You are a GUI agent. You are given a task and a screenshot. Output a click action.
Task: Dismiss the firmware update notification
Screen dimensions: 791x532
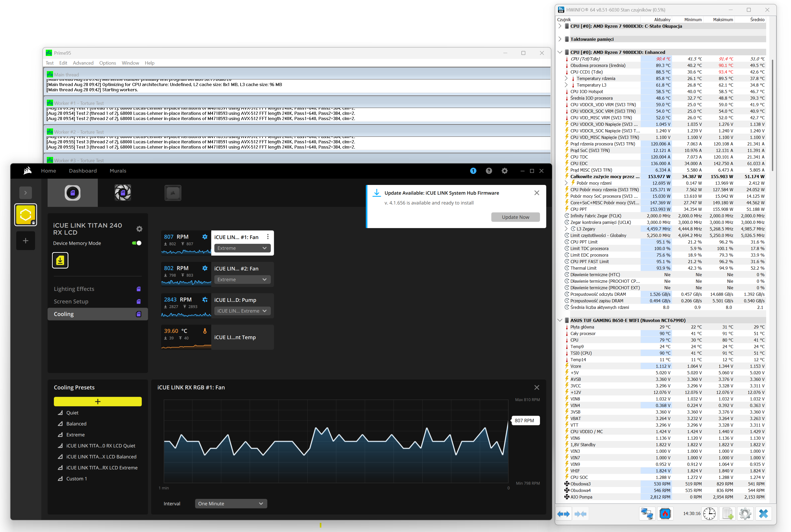point(537,193)
